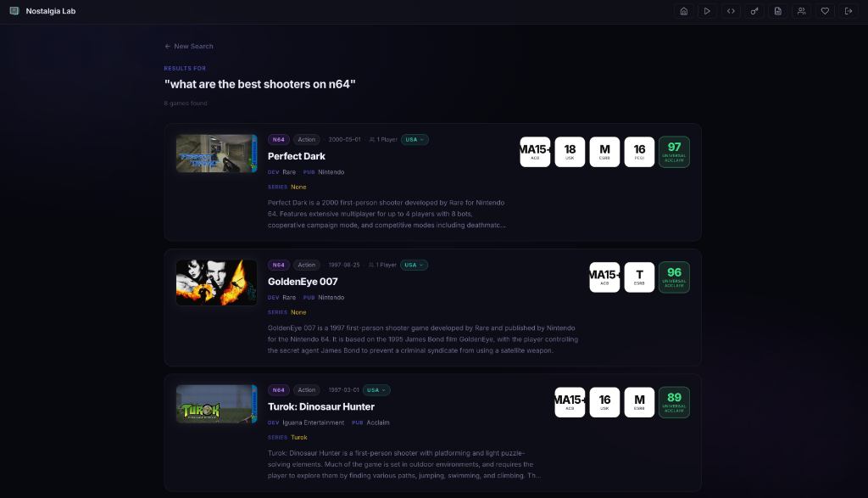This screenshot has width=868, height=498.
Task: Click the heart favorites icon
Action: 825,11
